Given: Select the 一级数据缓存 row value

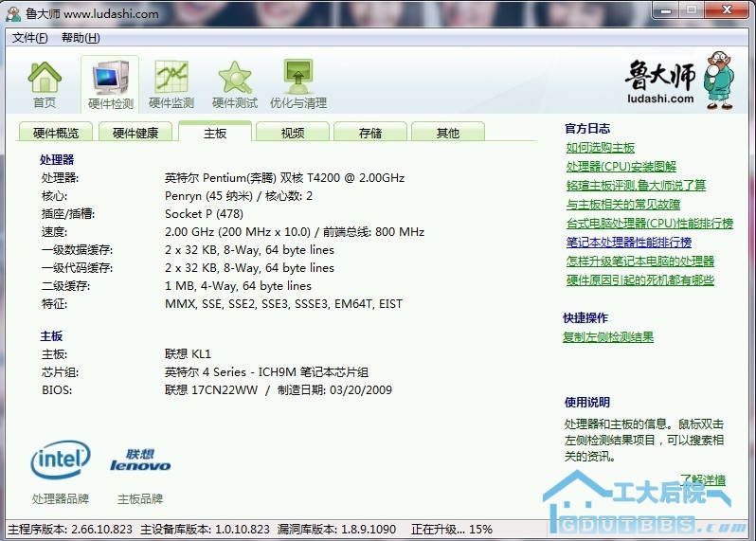Looking at the screenshot, I should [249, 250].
